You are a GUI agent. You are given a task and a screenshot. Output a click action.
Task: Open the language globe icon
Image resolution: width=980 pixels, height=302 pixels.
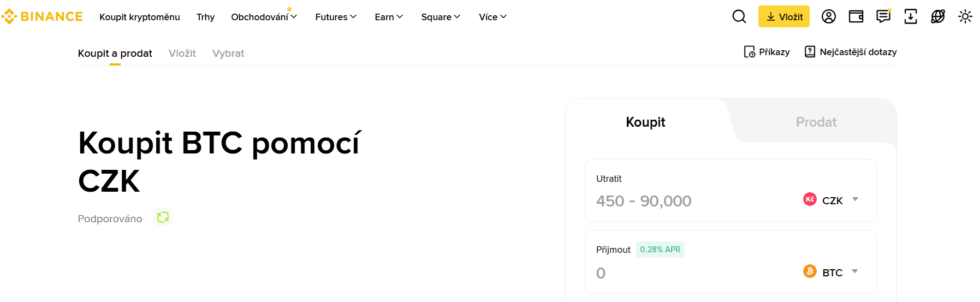pos(937,17)
